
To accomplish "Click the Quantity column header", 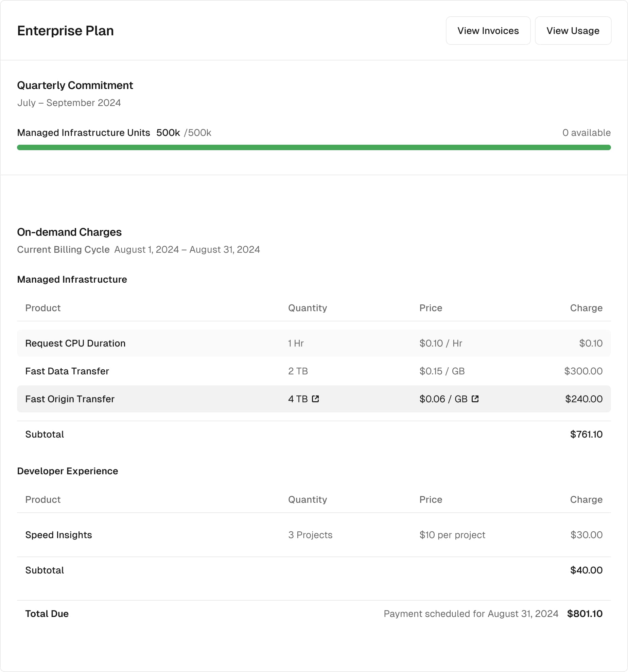I will pos(307,308).
